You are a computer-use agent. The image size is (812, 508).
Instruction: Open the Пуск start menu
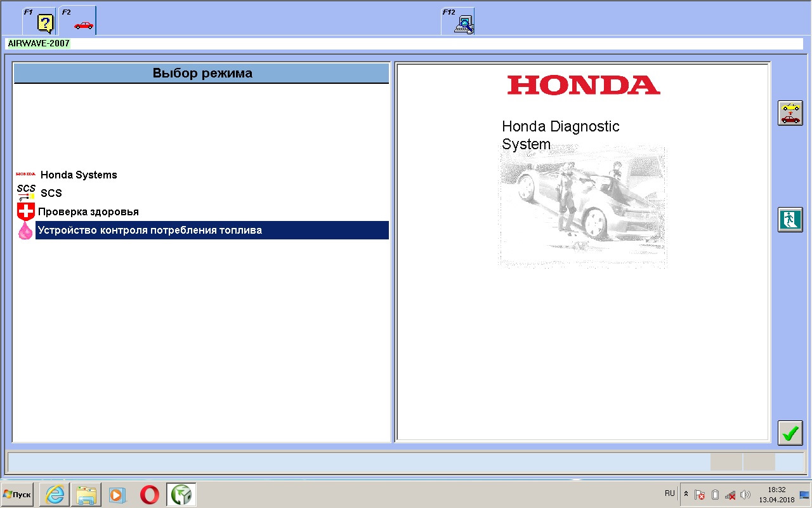(18, 494)
